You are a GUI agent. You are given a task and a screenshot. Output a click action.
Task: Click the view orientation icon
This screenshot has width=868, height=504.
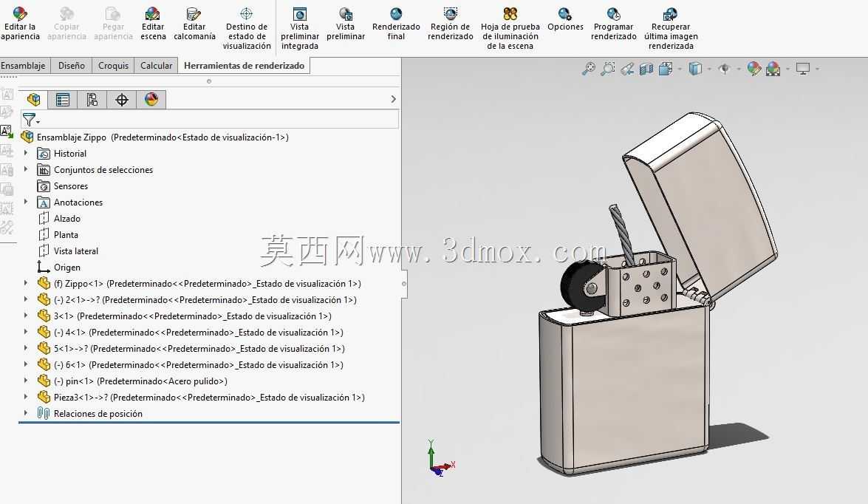tap(666, 69)
